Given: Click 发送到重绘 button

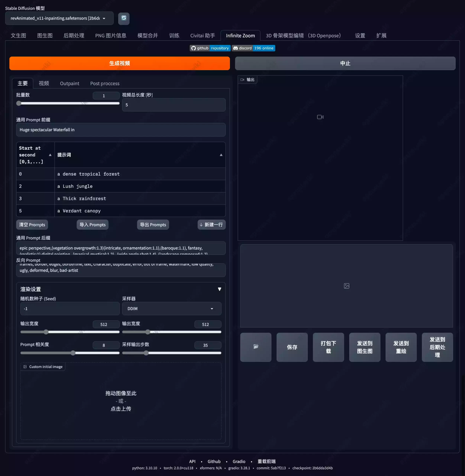Looking at the screenshot, I should tap(401, 347).
